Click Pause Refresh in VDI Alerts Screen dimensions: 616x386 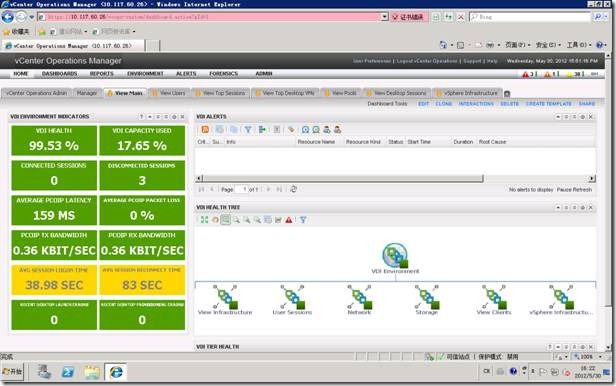(574, 190)
